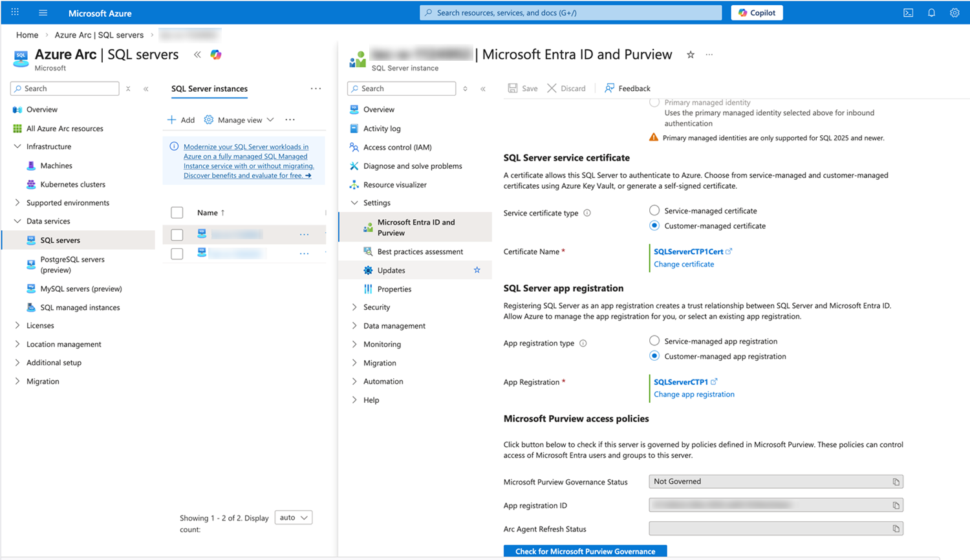The image size is (970, 560).
Task: Check the Name header select-all checkbox
Action: point(177,213)
